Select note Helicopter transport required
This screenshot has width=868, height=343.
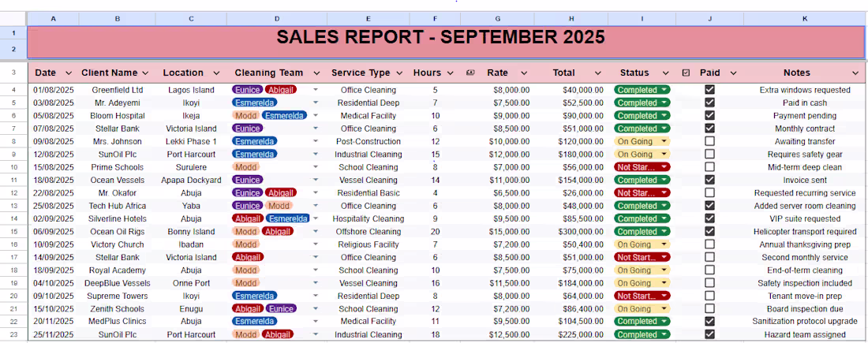(805, 231)
